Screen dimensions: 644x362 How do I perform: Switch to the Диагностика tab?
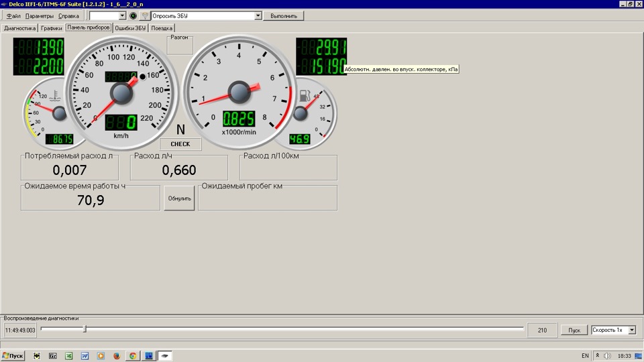tap(19, 28)
